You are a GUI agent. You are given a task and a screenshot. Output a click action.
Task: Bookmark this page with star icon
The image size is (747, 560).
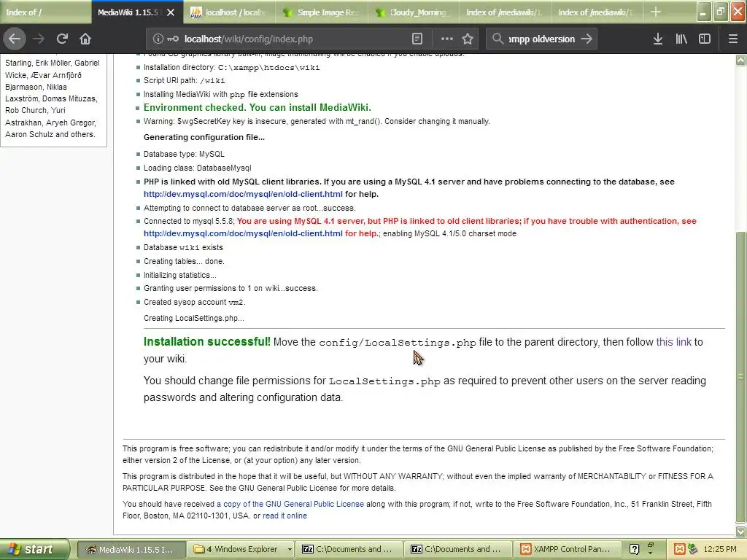pos(468,39)
